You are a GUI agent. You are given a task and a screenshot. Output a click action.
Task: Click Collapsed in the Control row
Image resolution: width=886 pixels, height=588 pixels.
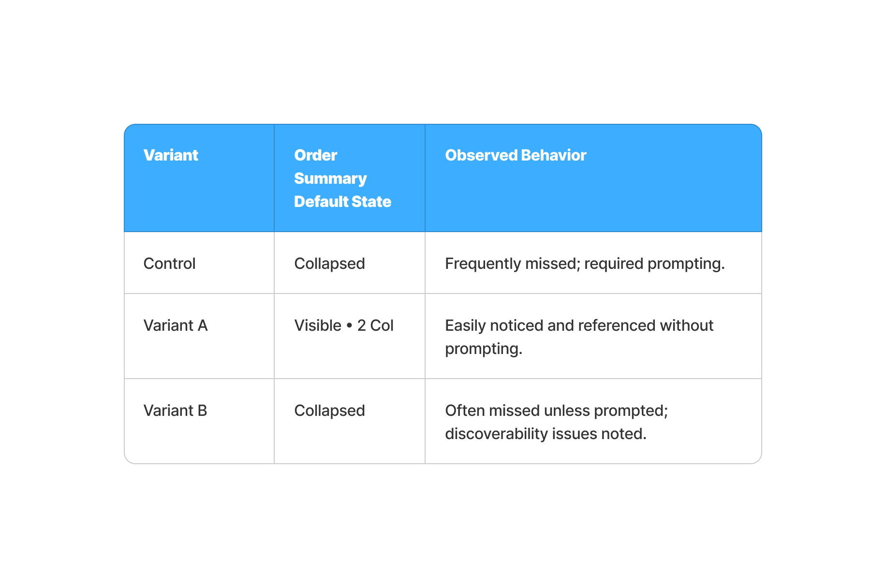pos(329,264)
